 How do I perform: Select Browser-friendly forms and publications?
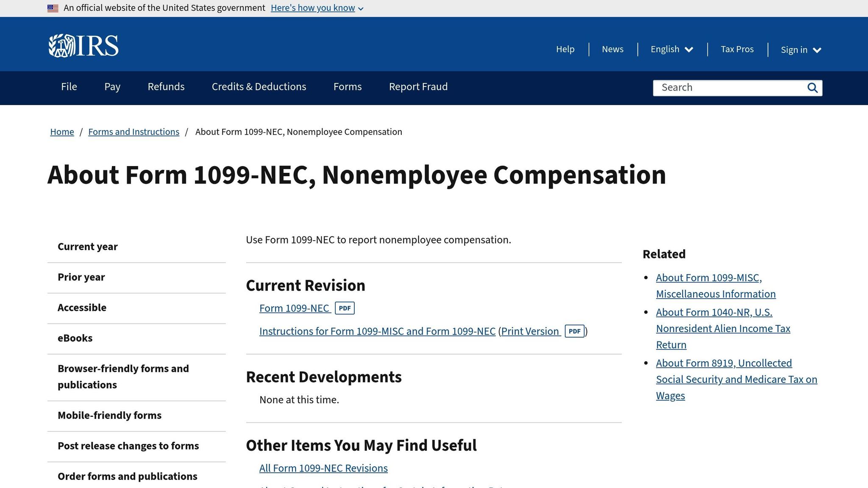136,377
